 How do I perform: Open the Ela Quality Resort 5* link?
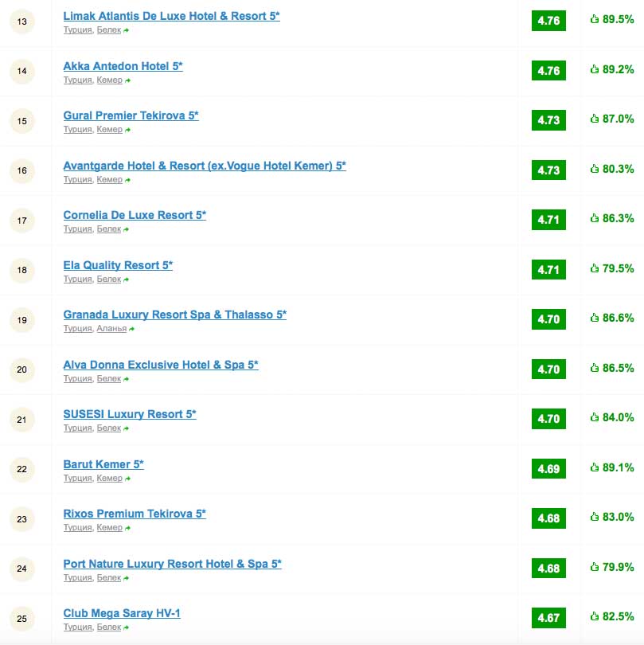(118, 265)
